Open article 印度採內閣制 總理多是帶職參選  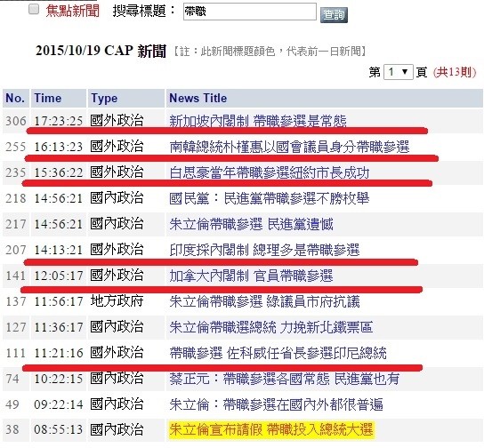[x=264, y=250]
